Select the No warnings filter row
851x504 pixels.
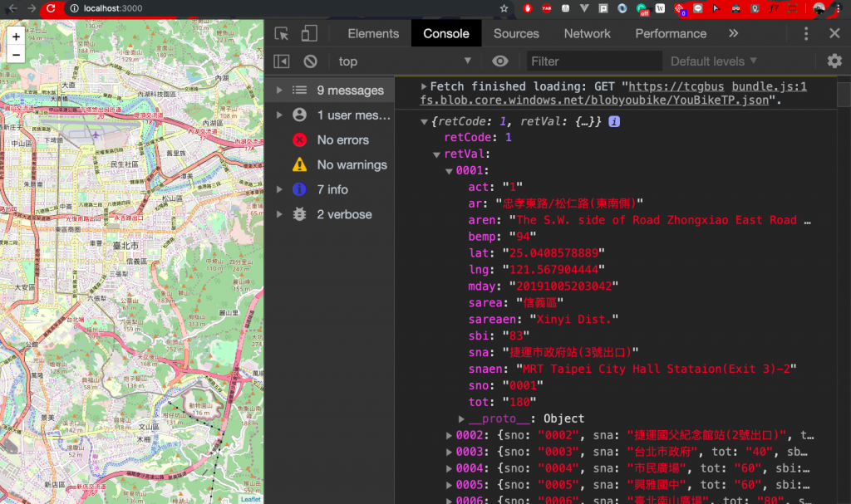[329, 165]
